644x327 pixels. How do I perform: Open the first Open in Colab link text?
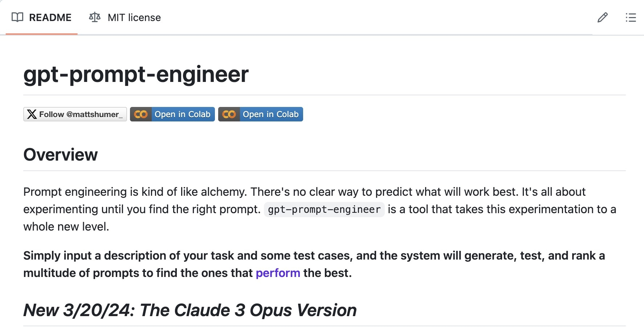point(183,114)
